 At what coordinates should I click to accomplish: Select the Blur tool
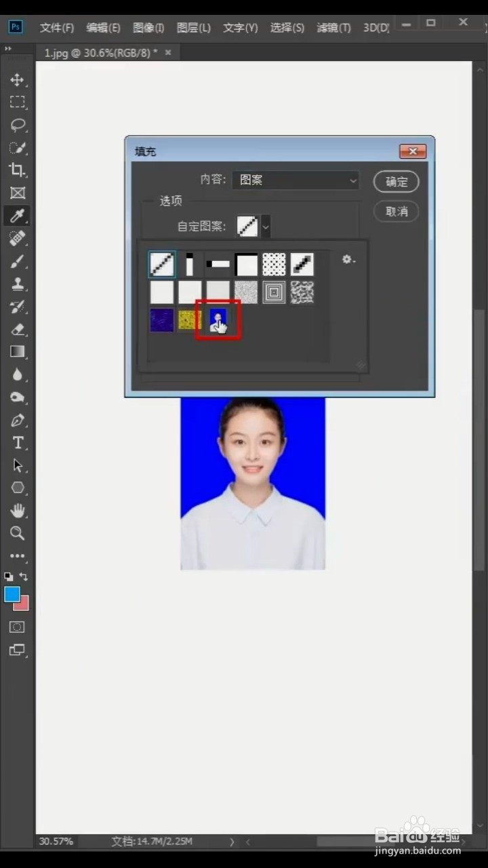pyautogui.click(x=17, y=375)
